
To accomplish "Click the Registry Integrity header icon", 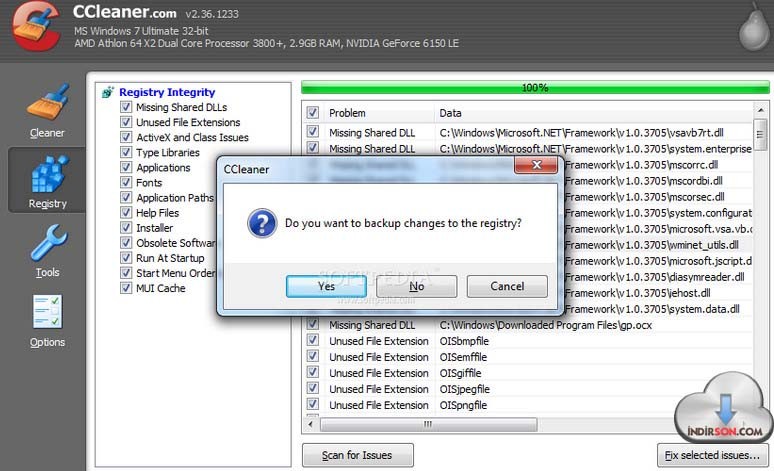I will pyautogui.click(x=108, y=92).
